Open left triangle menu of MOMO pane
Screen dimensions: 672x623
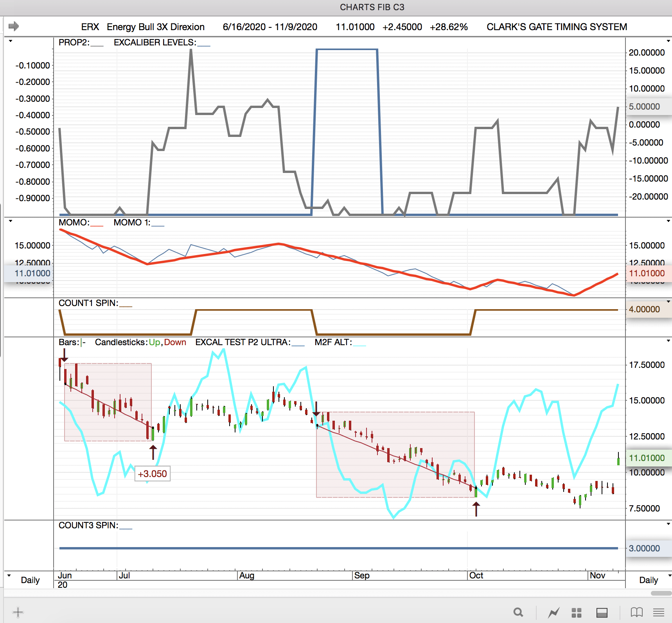click(11, 221)
